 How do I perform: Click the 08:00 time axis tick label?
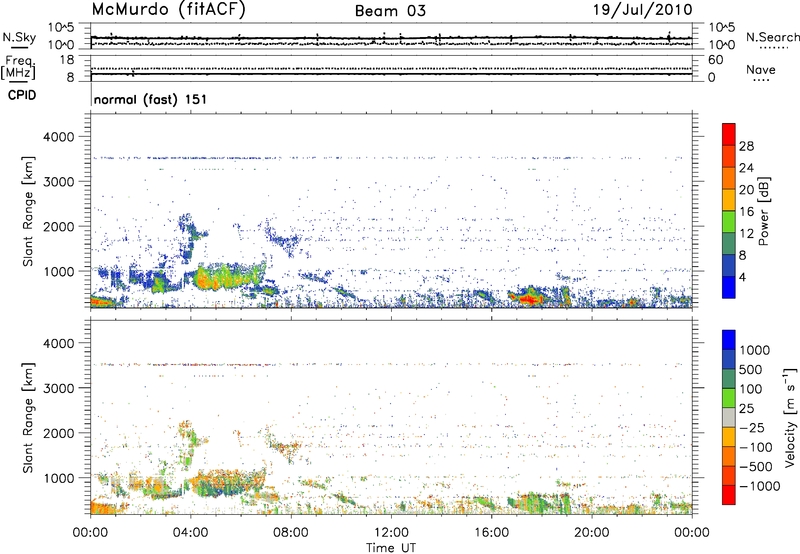click(x=290, y=533)
